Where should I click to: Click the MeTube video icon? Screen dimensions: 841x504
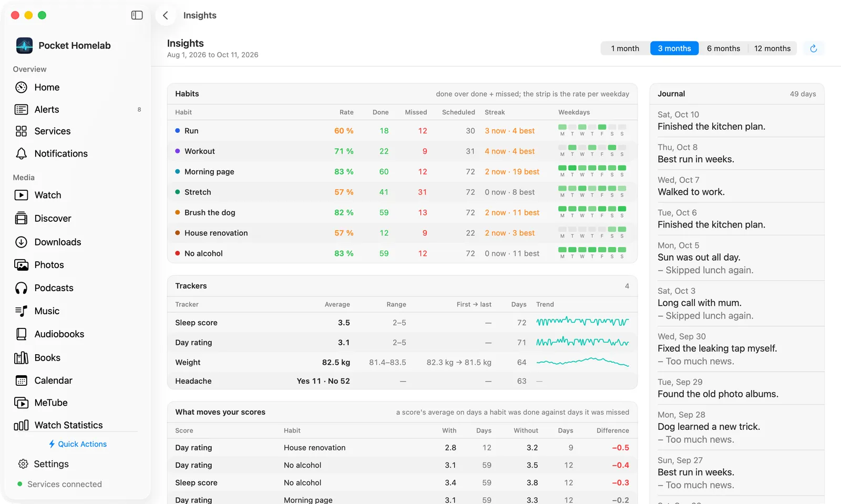point(21,403)
